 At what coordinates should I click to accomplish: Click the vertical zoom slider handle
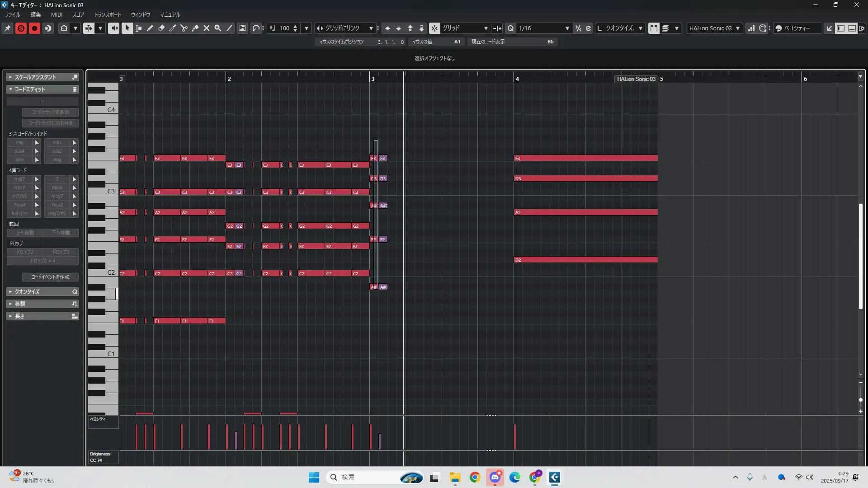860,400
